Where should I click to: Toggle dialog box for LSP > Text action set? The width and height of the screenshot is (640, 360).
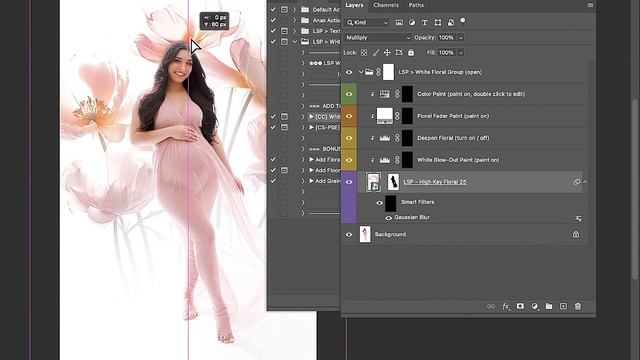284,31
